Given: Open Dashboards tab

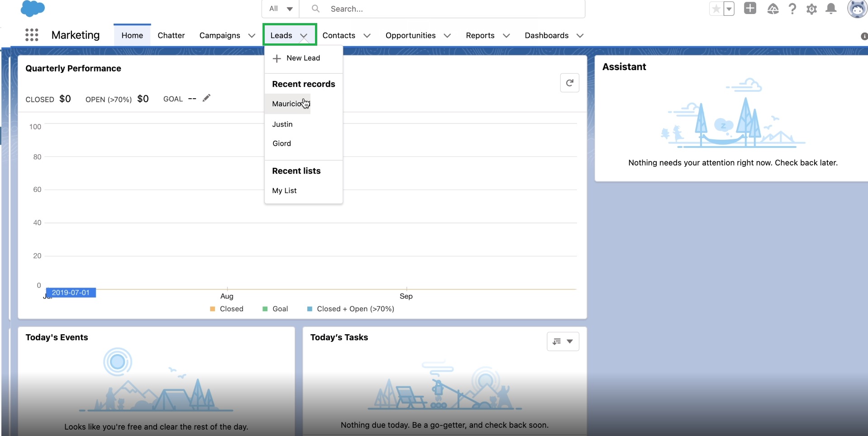Looking at the screenshot, I should coord(546,35).
